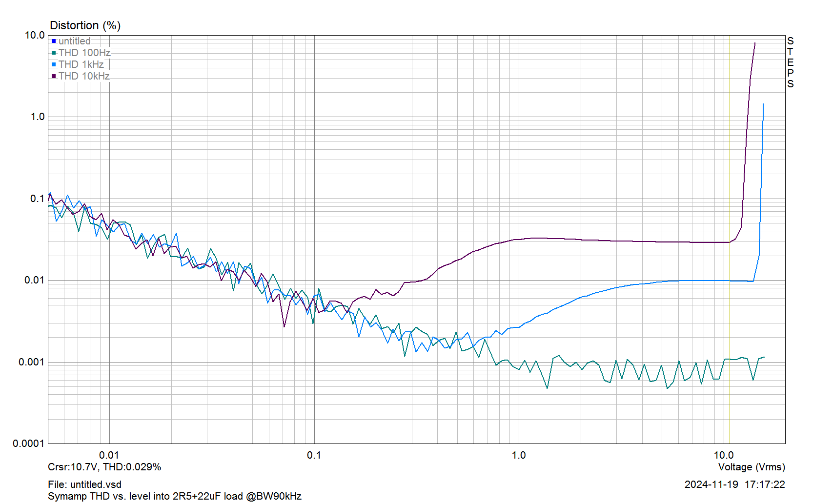Click the 'Voltage (Vrms)' axis label
This screenshot has width=833, height=504.
pyautogui.click(x=752, y=467)
